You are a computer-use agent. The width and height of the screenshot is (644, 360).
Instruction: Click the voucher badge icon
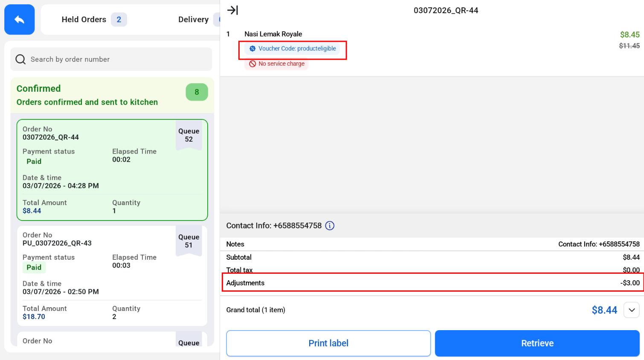[x=252, y=49]
